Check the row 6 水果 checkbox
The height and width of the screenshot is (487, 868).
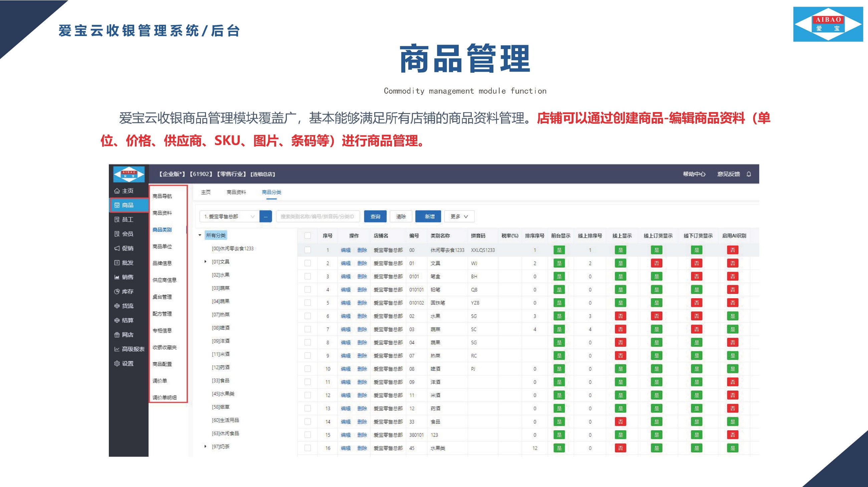[x=307, y=316]
